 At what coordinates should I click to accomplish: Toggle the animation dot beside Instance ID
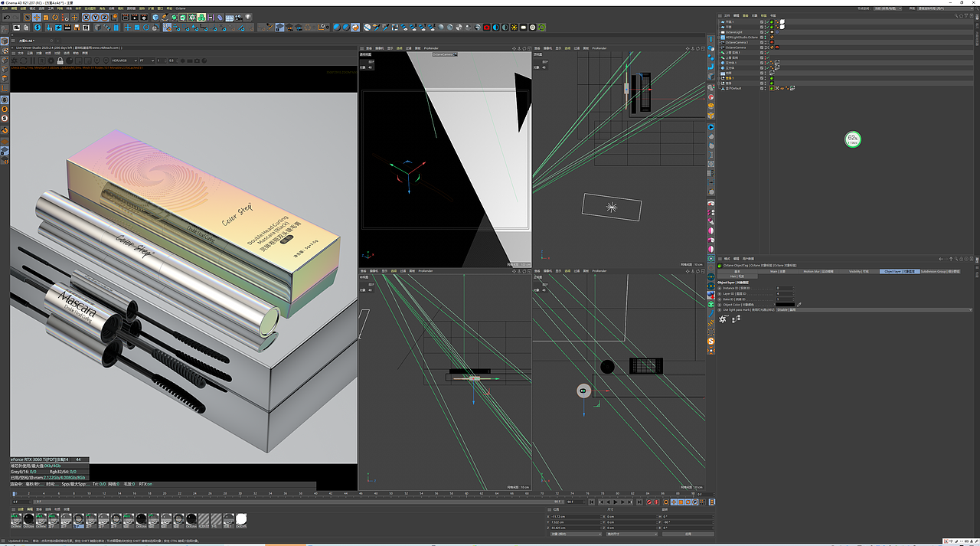coord(720,288)
